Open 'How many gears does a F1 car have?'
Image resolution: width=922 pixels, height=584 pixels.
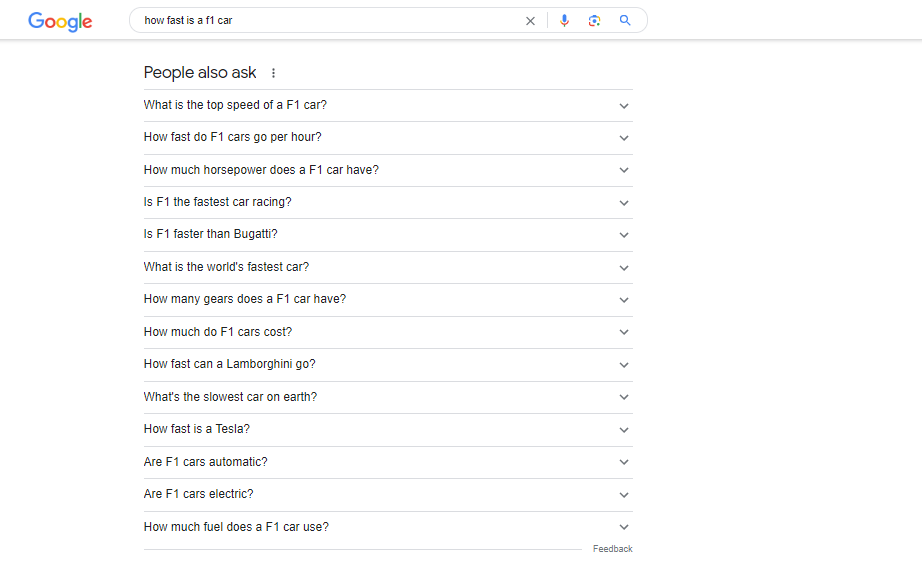pyautogui.click(x=245, y=299)
